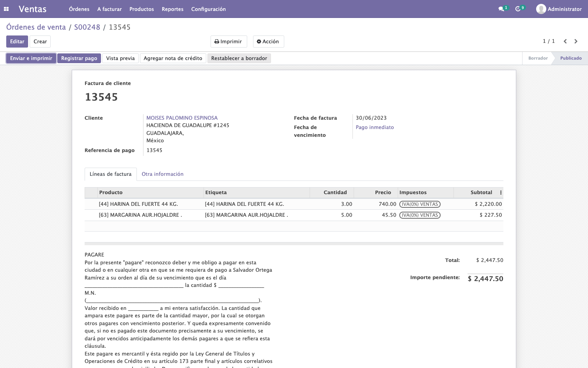Click the Crear button
The image size is (588, 368).
(x=40, y=42)
